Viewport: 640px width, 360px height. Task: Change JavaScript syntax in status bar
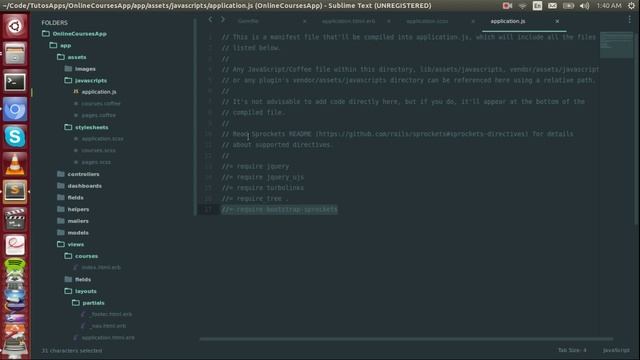(616, 350)
